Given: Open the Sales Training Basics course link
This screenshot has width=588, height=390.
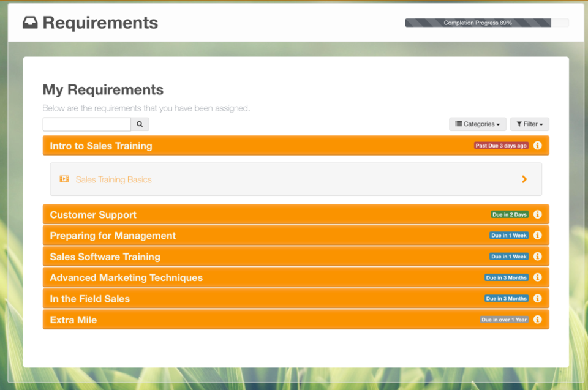Looking at the screenshot, I should (x=114, y=179).
